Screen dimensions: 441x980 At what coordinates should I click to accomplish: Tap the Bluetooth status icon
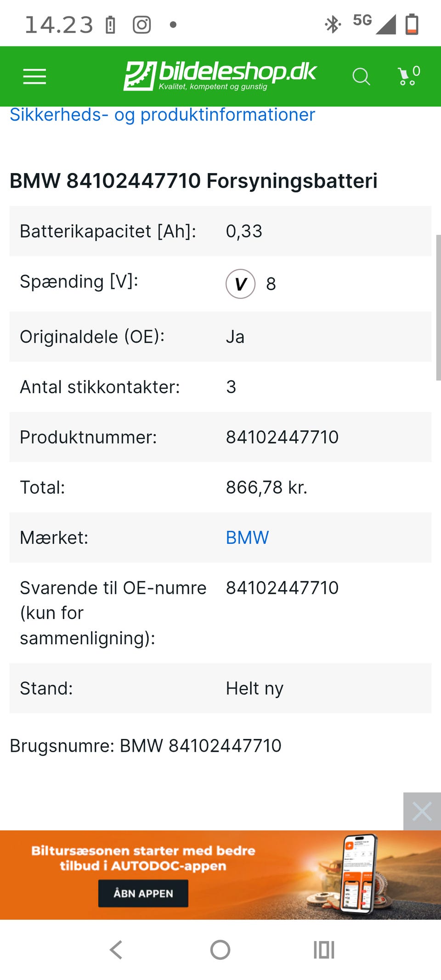click(x=332, y=24)
